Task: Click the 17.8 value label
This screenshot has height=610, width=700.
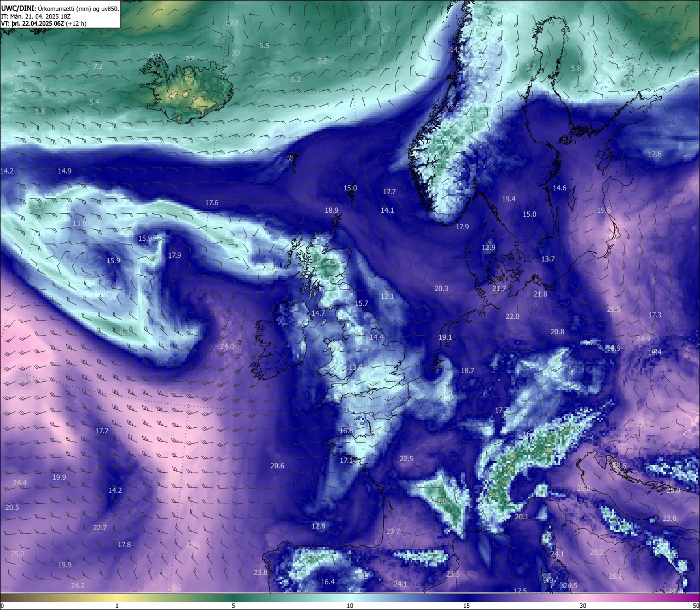Action: click(124, 545)
